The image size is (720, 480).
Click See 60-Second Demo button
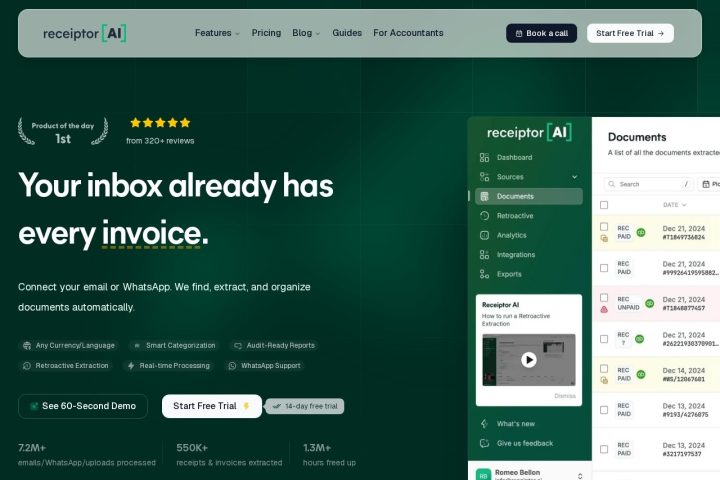tap(83, 406)
